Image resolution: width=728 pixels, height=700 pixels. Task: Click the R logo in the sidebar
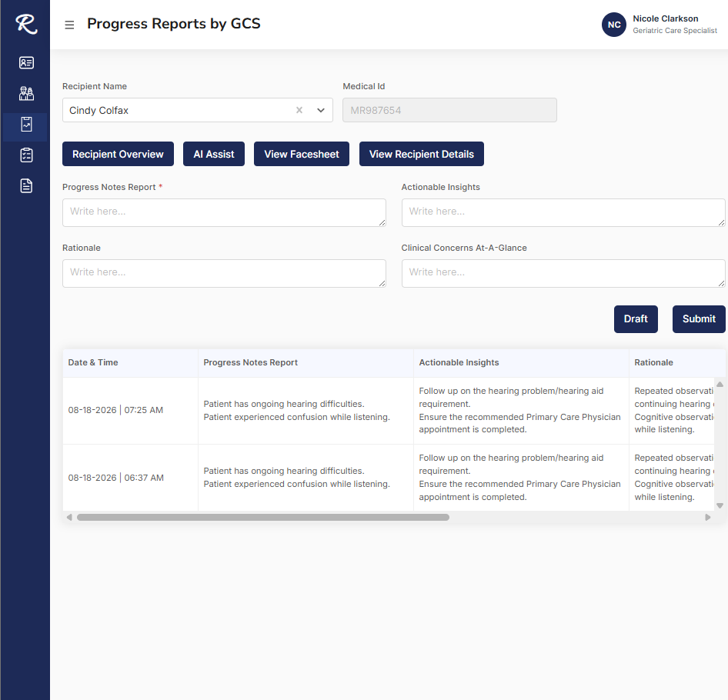(26, 24)
